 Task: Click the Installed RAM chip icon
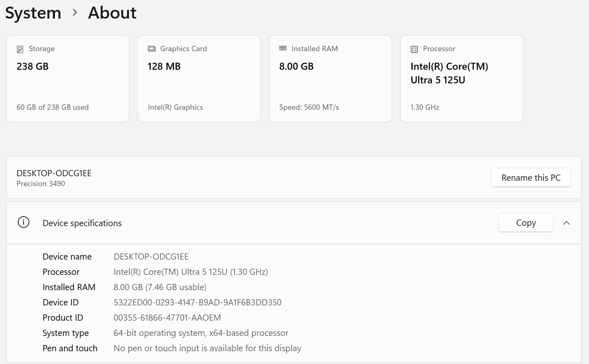coord(283,48)
